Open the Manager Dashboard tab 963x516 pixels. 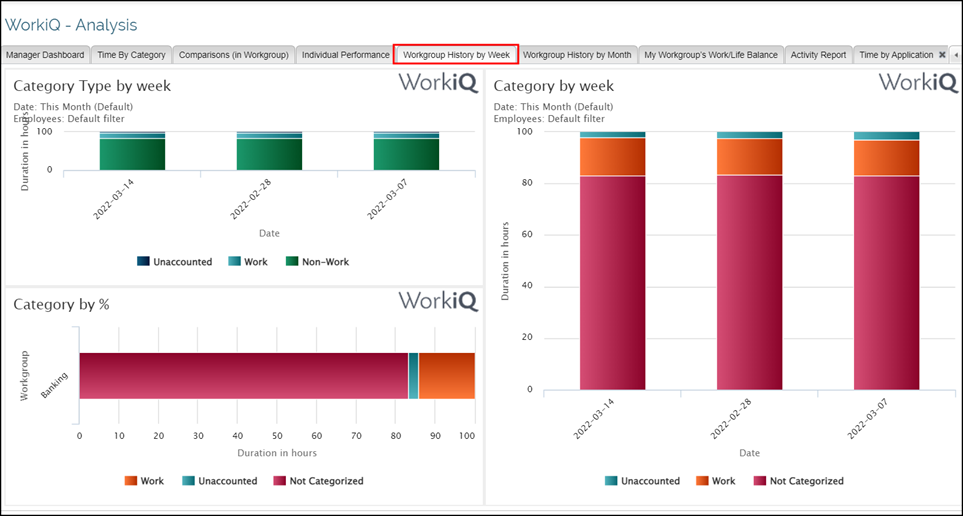(45, 55)
